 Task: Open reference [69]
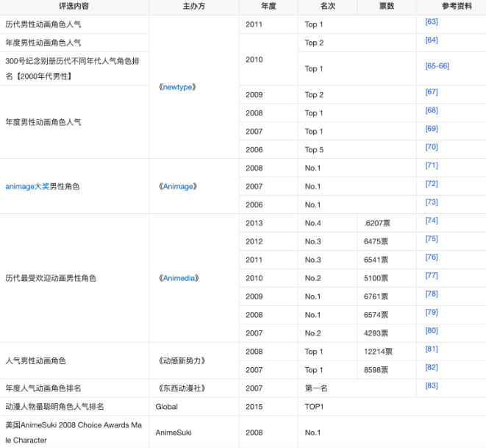coord(432,128)
